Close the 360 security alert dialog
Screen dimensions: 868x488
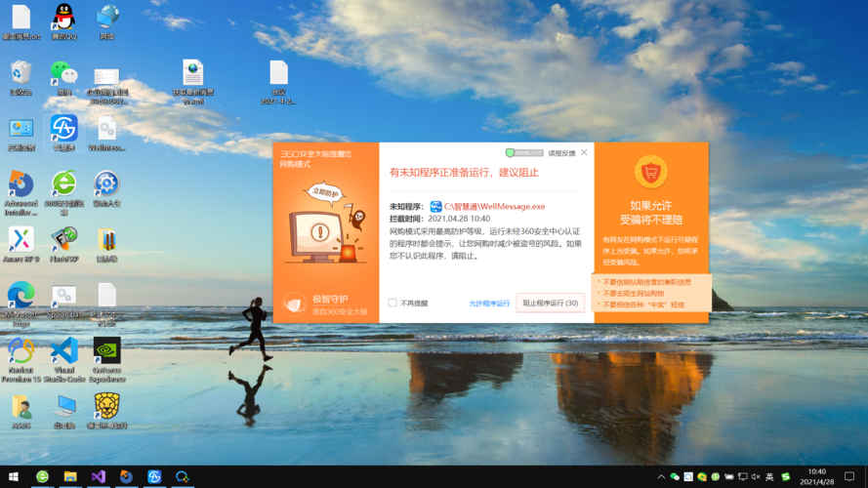tap(585, 152)
